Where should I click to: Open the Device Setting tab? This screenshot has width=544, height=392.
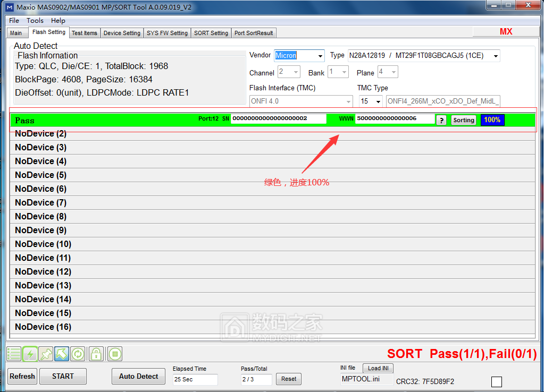coord(122,33)
